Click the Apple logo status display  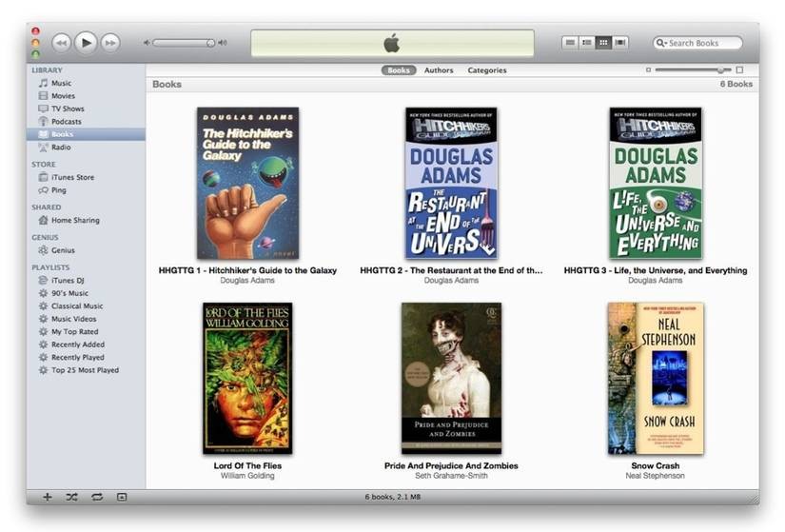[392, 43]
